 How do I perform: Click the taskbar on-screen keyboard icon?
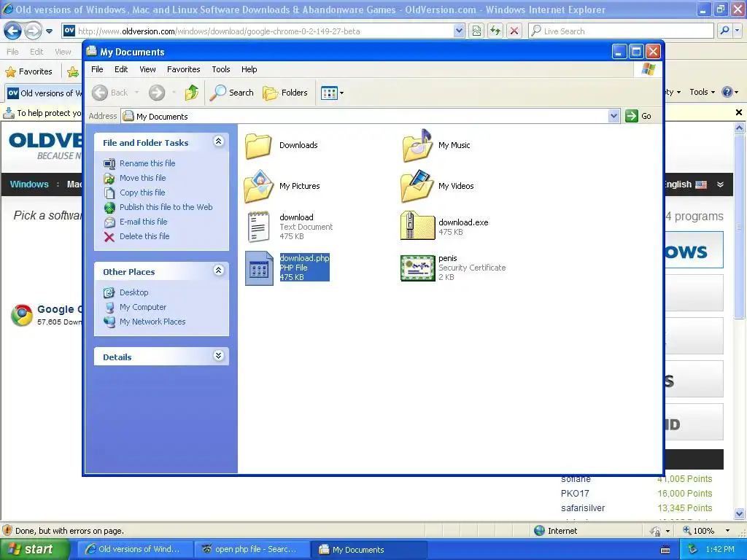coord(665,550)
